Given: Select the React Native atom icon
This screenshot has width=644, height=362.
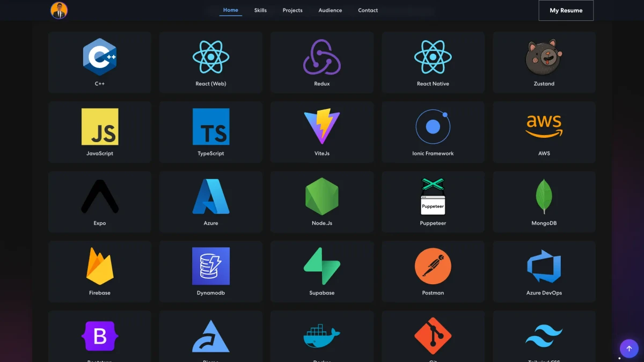Looking at the screenshot, I should point(433,57).
